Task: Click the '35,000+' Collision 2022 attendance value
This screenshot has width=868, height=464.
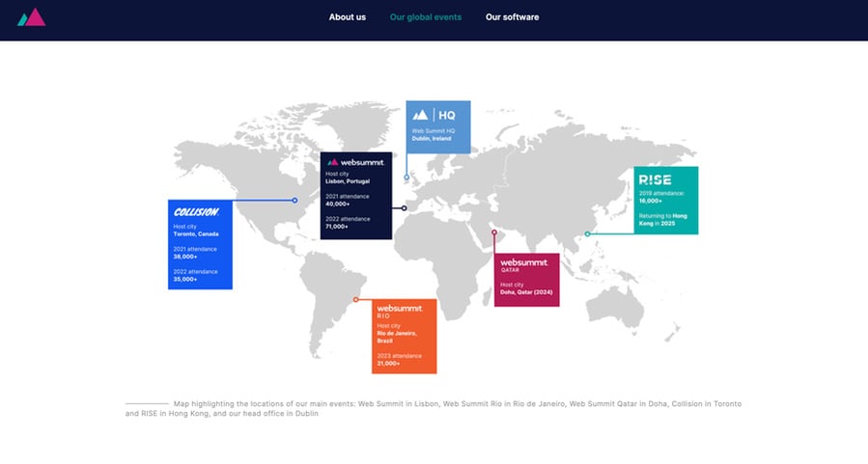Action: coord(184,280)
